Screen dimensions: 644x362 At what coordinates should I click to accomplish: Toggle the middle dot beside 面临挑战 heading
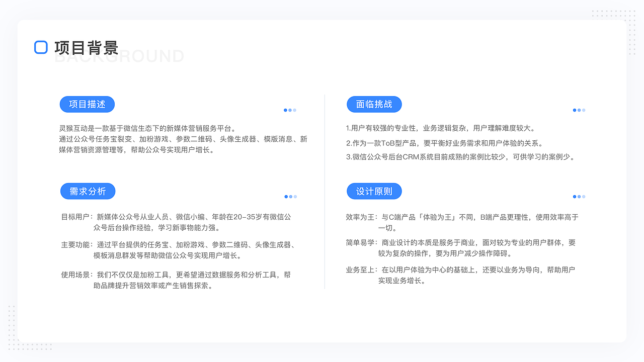click(x=579, y=110)
